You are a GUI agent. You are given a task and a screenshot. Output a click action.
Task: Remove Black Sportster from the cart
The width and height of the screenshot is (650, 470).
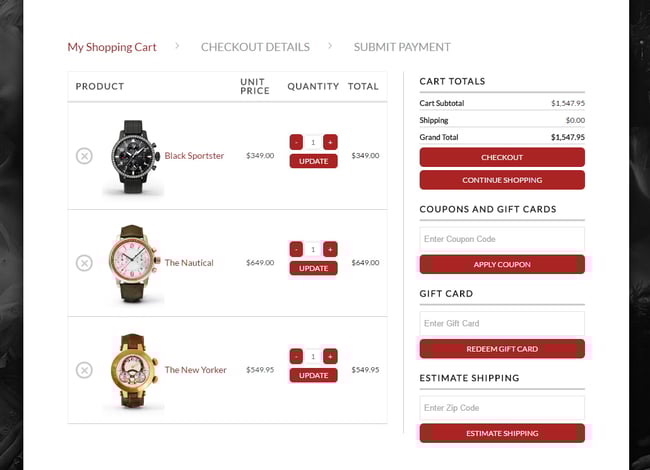click(x=84, y=156)
